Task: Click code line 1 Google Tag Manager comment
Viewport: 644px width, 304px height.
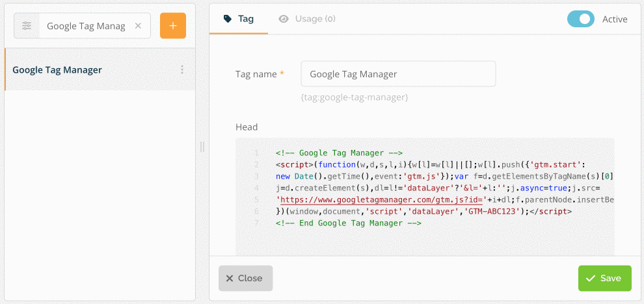Action: 340,153
